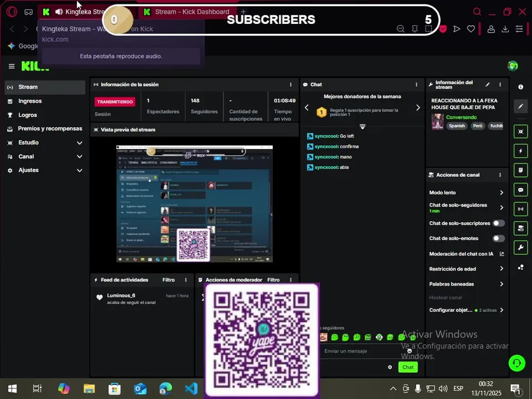Open the Kick hamburger menu
This screenshot has height=399, width=532.
[12, 66]
